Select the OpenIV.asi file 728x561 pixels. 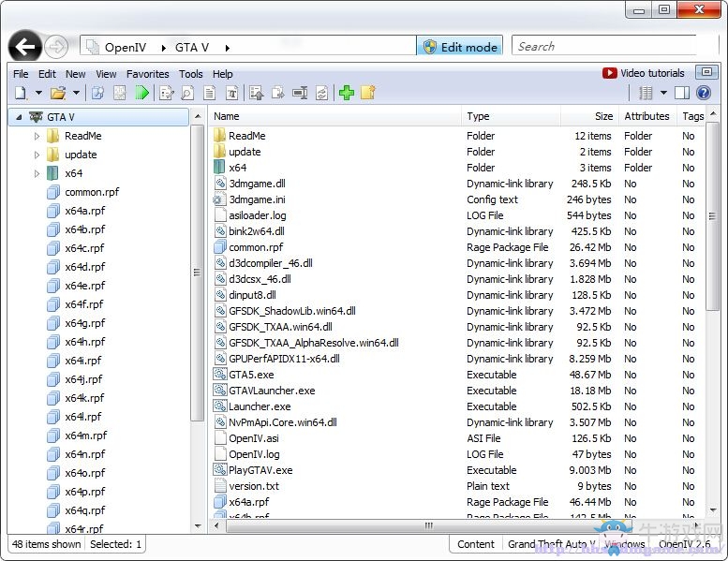coord(254,438)
